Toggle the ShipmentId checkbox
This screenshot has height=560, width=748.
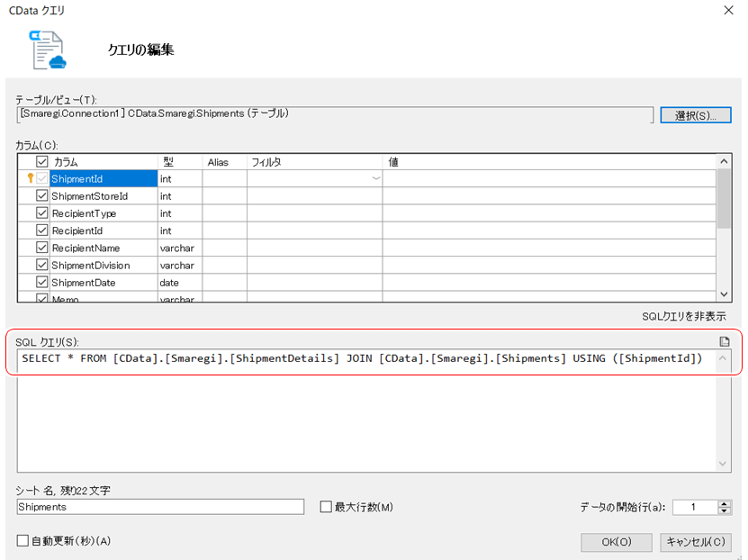[x=42, y=178]
